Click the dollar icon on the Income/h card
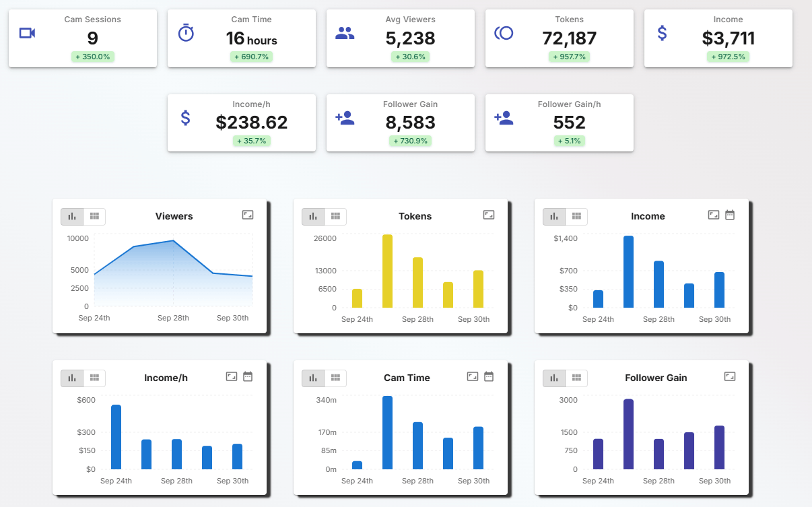This screenshot has height=507, width=812. click(186, 118)
